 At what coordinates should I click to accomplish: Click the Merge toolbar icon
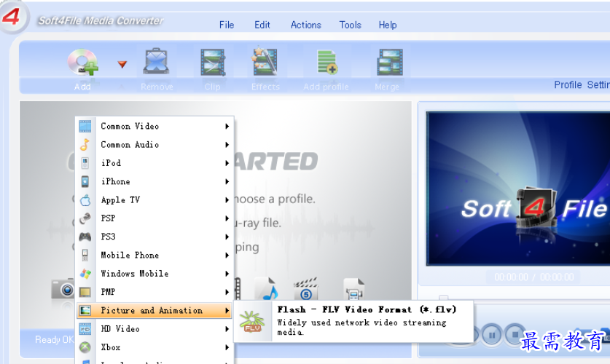390,62
